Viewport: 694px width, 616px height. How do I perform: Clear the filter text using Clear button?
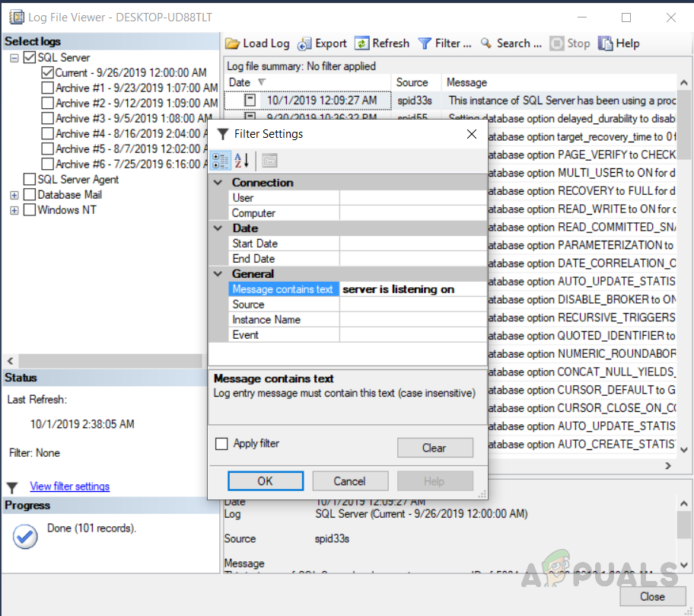pyautogui.click(x=435, y=448)
